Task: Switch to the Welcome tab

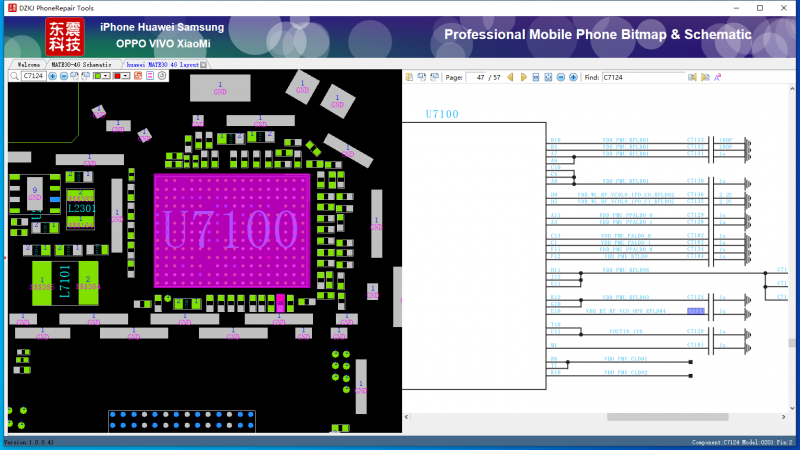Action: pyautogui.click(x=29, y=64)
